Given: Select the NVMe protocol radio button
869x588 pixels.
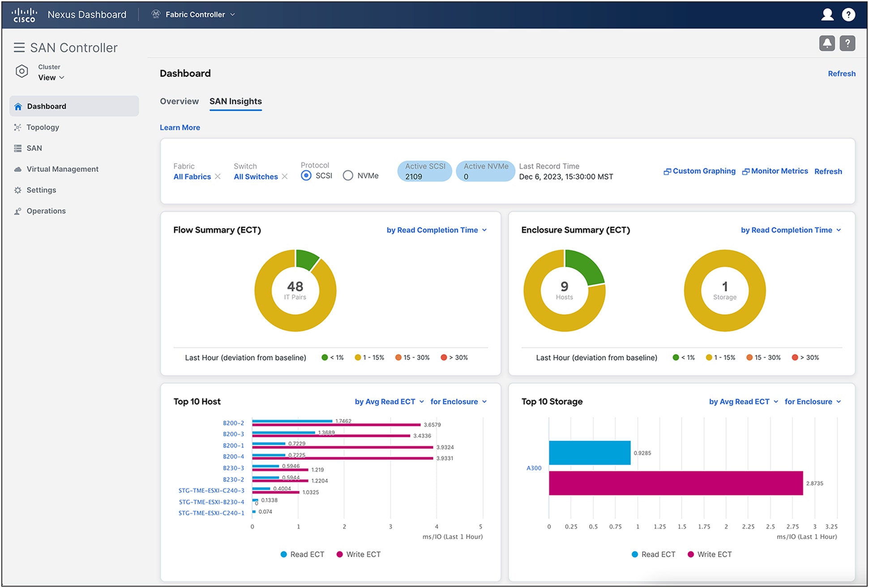Looking at the screenshot, I should 348,176.
